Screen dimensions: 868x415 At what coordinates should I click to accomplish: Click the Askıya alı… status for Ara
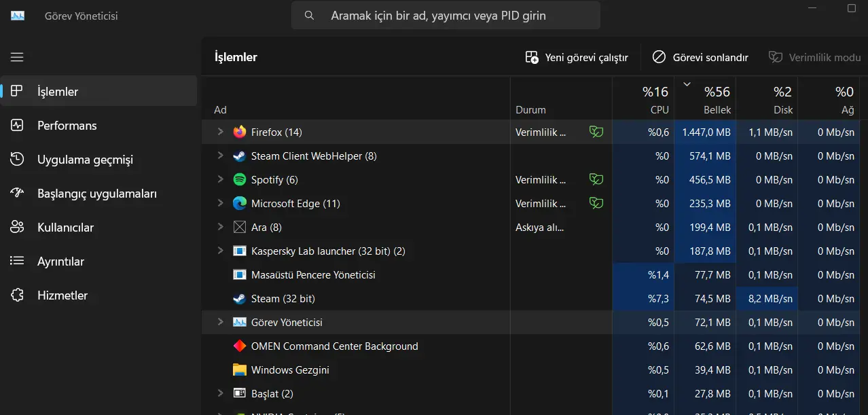(x=540, y=228)
